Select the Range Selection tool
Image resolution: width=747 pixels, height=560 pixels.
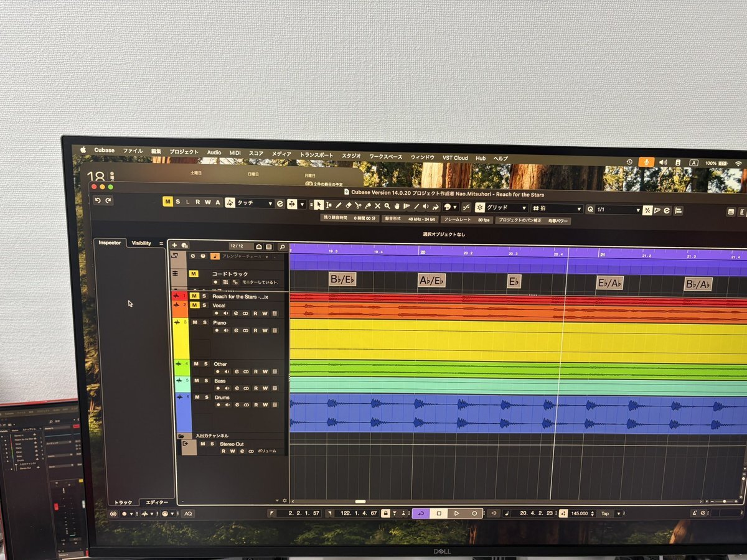(329, 205)
